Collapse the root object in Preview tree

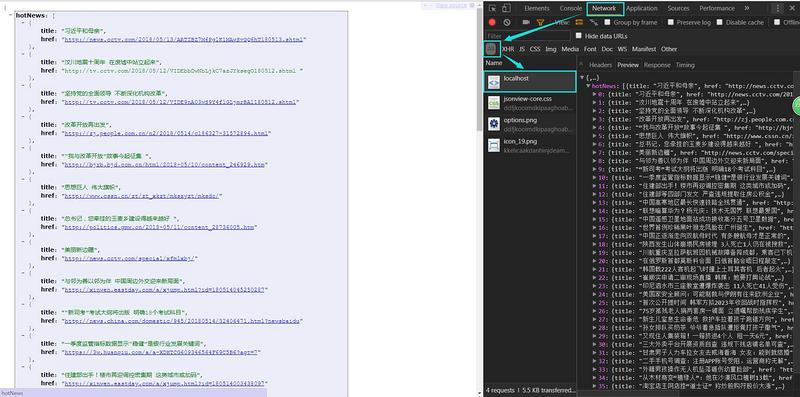tap(583, 78)
